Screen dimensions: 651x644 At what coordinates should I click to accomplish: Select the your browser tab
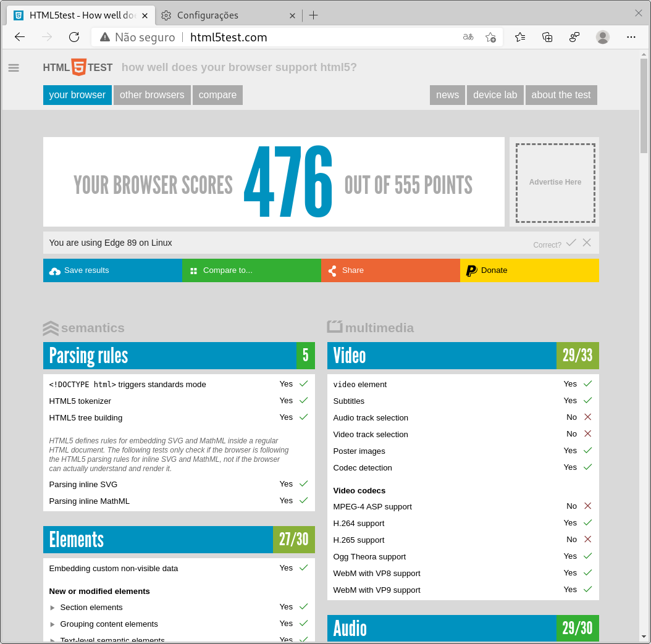point(77,95)
